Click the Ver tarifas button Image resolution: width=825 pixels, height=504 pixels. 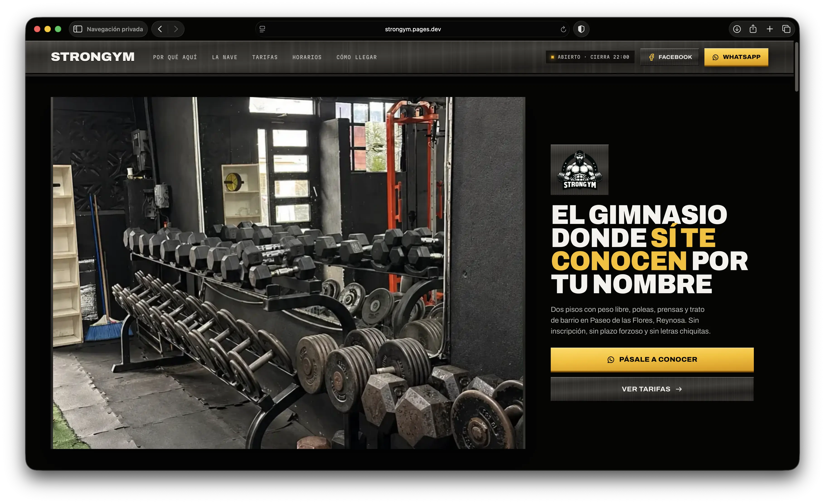click(x=652, y=389)
